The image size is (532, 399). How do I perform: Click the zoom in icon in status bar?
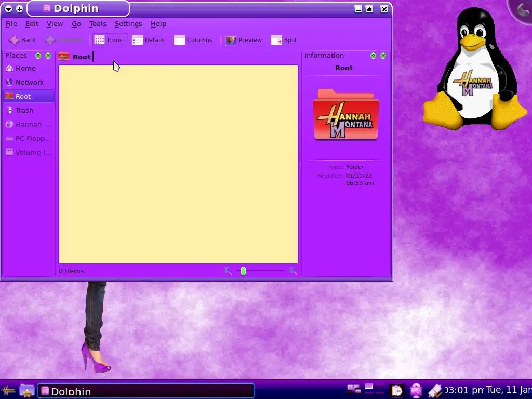[x=293, y=271]
